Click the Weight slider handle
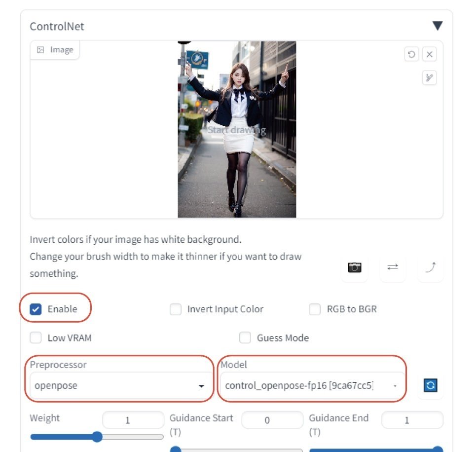The image size is (476, 452). coord(97,437)
